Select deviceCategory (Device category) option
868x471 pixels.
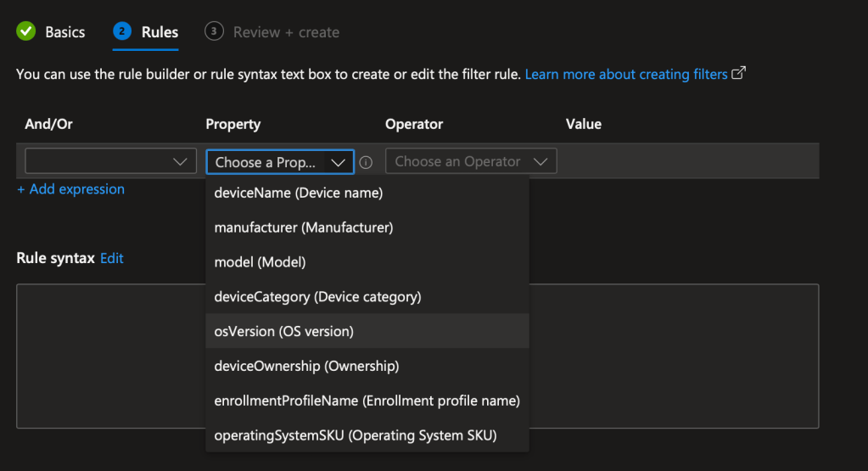point(317,297)
